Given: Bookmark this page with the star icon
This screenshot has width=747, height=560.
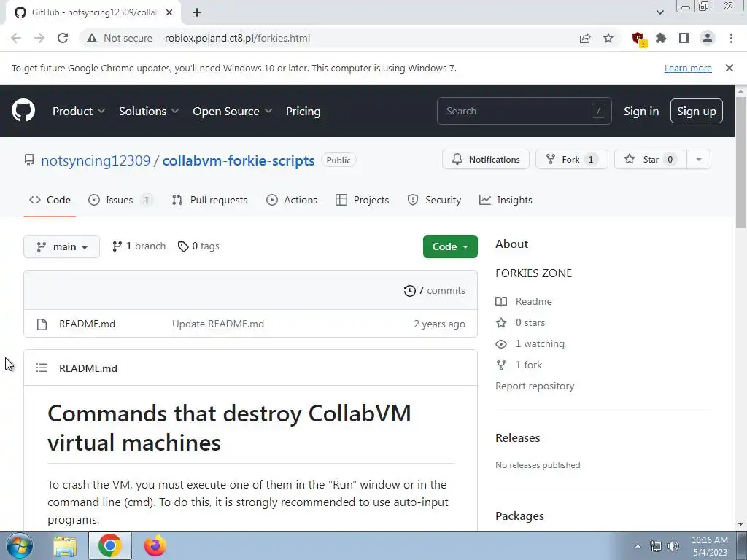Looking at the screenshot, I should [x=608, y=38].
